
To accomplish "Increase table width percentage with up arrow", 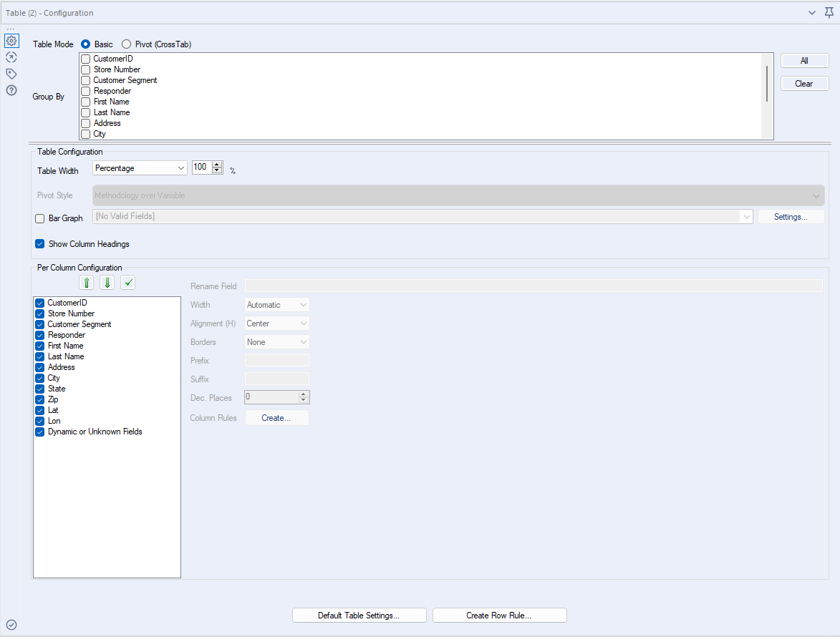I will click(217, 165).
